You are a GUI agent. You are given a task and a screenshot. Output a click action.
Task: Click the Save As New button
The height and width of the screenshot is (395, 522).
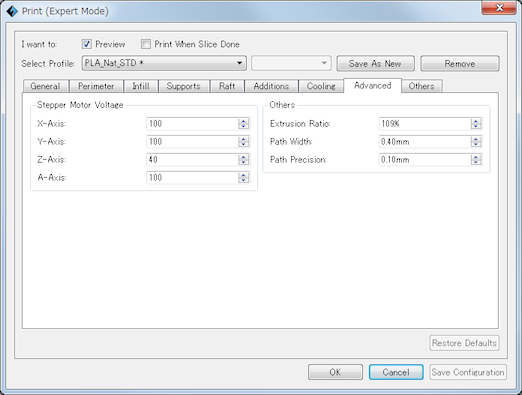(375, 63)
